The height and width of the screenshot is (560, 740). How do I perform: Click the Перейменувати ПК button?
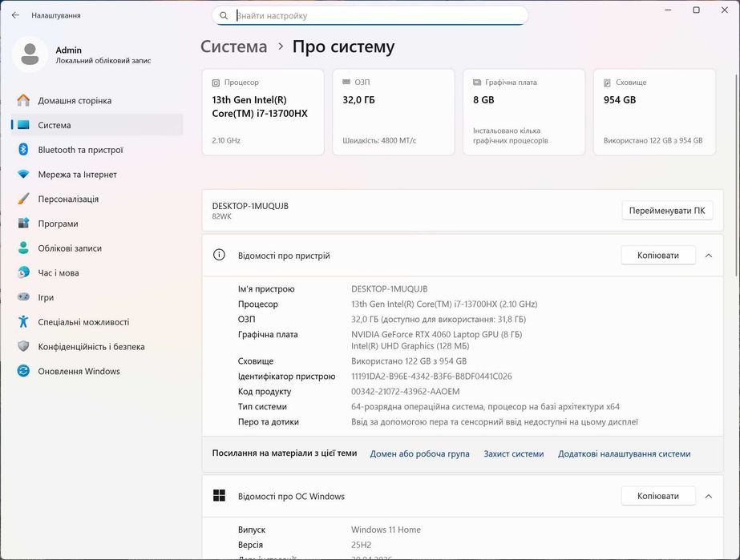pos(667,211)
